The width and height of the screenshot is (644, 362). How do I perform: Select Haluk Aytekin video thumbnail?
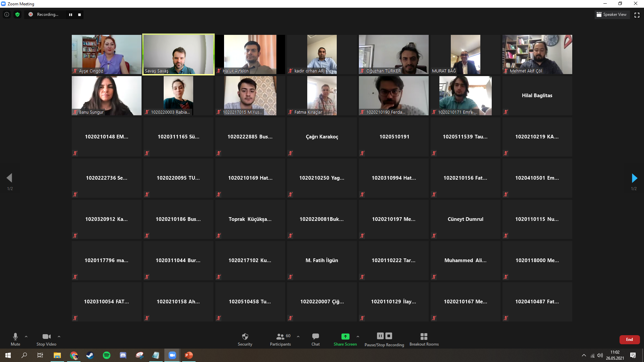[250, 54]
